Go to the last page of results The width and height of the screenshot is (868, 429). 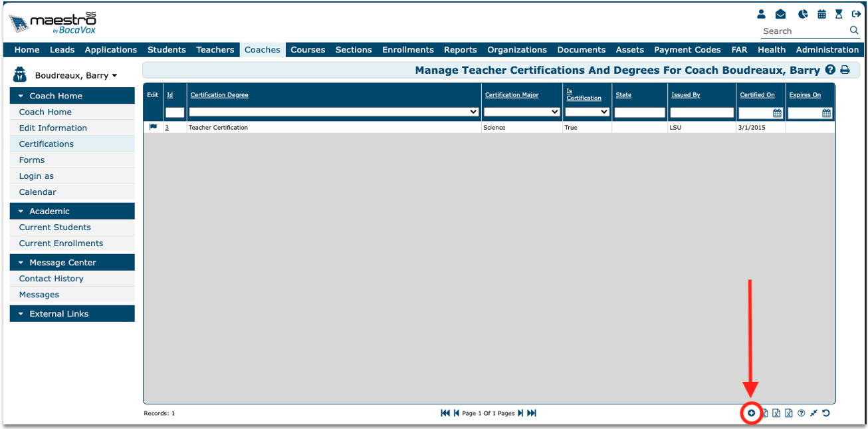tap(532, 413)
